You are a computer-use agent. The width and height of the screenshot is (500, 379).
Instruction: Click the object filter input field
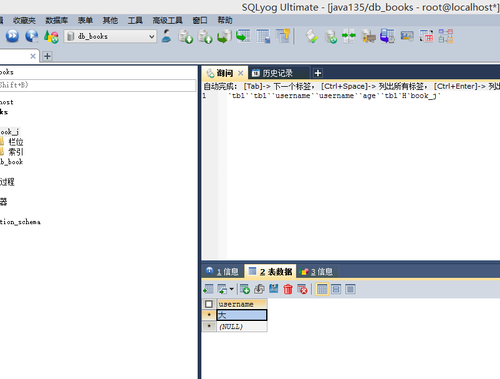tap(97, 85)
